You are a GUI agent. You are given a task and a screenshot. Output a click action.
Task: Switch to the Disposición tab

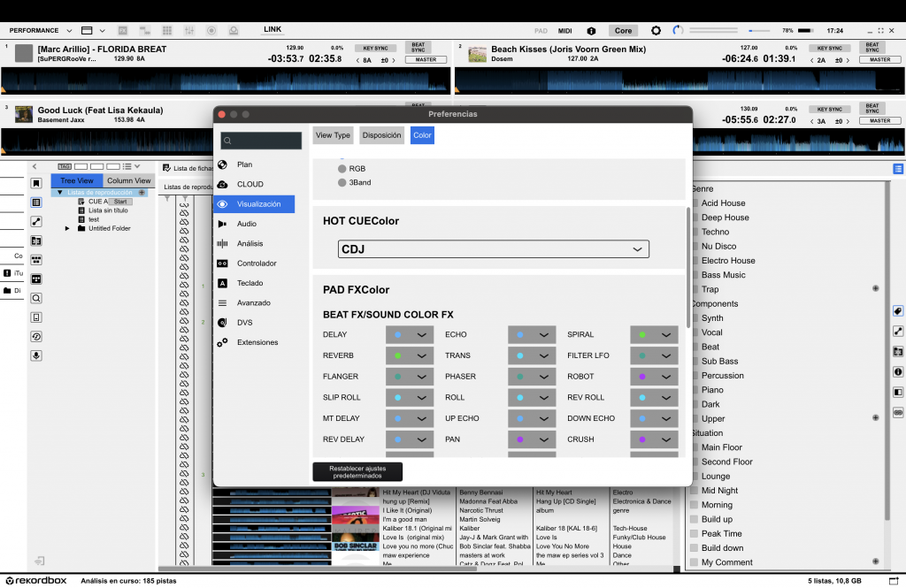[x=382, y=135]
